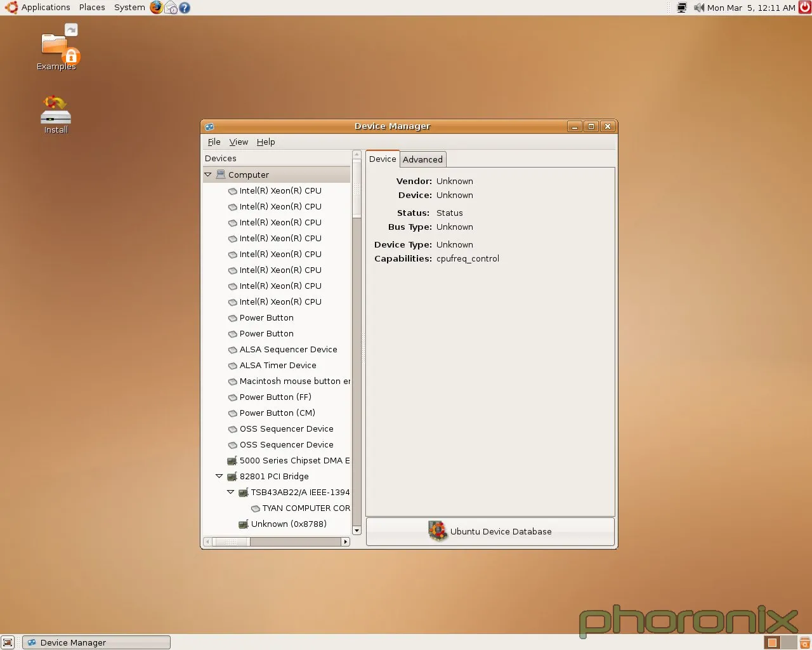
Task: Click the horizontal scrollbar left arrow
Action: [x=207, y=542]
